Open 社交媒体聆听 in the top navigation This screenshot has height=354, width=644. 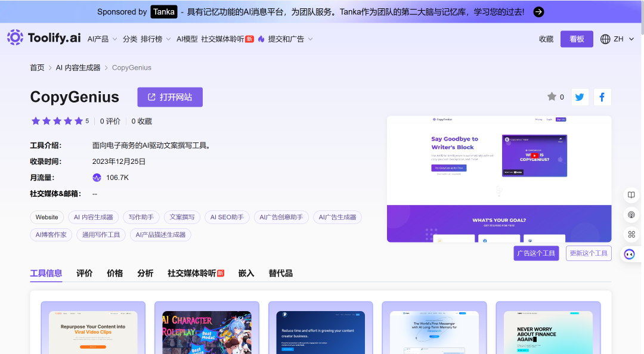point(222,39)
